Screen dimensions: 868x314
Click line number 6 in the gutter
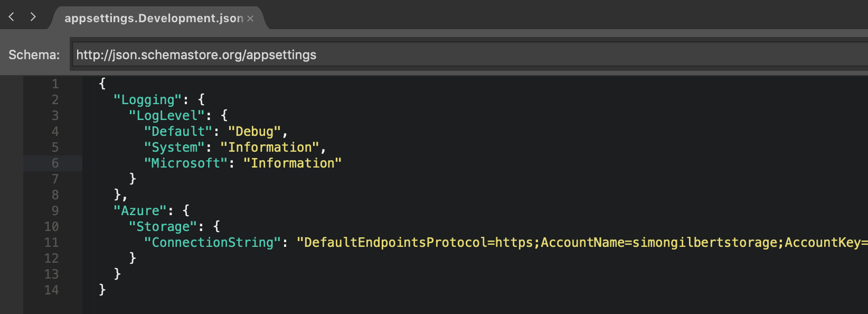55,163
